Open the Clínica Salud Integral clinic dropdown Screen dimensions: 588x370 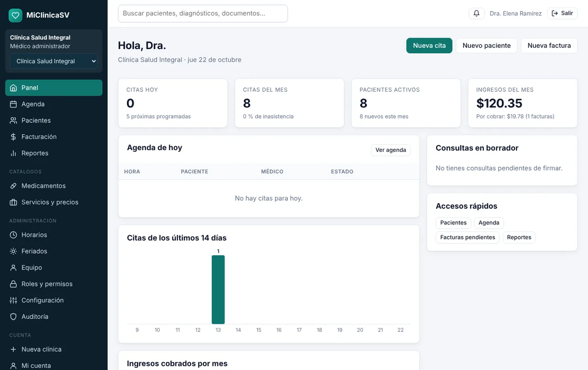pos(54,61)
